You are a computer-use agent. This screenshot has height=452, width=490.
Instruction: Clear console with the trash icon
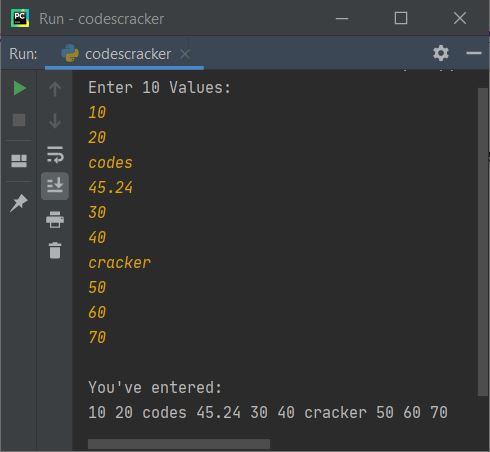55,250
